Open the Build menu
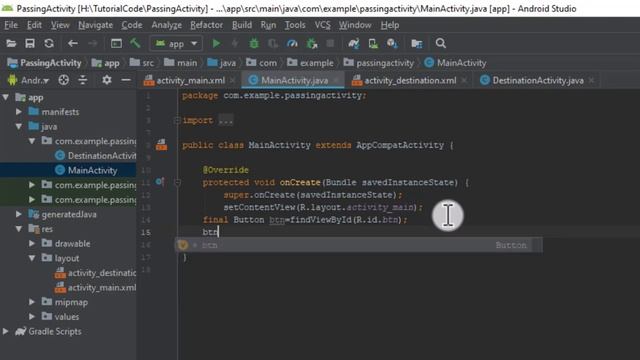This screenshot has width=640, height=360. tap(242, 25)
